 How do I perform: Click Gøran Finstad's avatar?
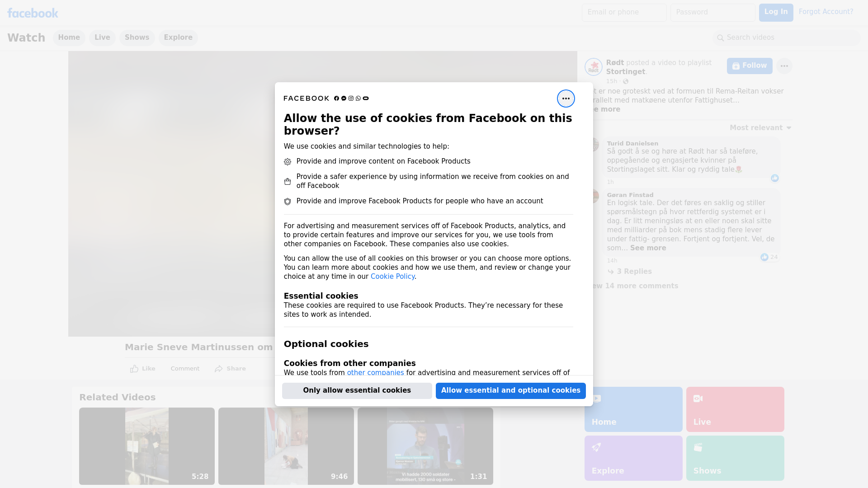(x=595, y=196)
